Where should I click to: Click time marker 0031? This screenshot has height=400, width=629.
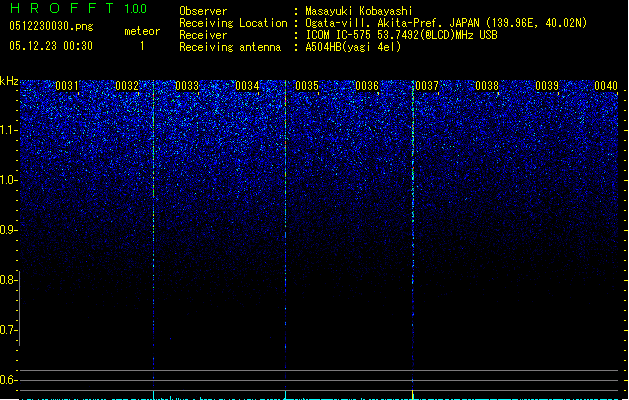(x=67, y=86)
